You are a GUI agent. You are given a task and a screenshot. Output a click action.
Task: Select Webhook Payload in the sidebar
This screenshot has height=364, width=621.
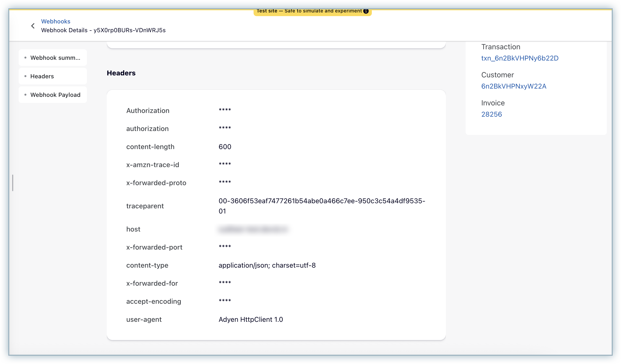point(55,95)
